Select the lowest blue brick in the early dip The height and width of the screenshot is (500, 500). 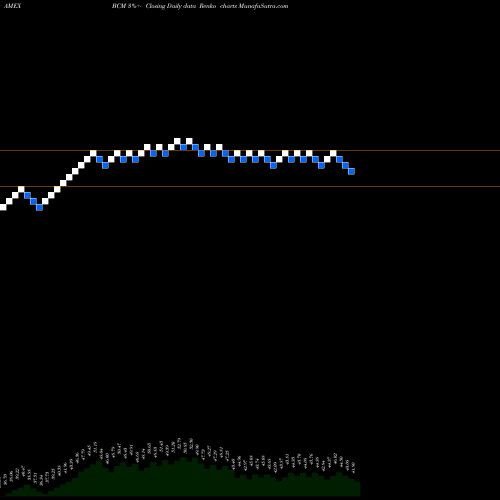pyautogui.click(x=39, y=207)
